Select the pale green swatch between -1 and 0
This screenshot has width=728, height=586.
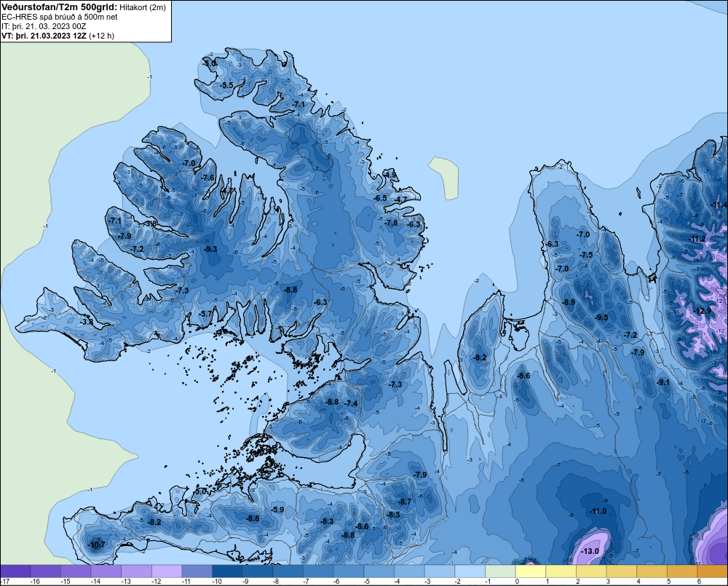(x=500, y=571)
